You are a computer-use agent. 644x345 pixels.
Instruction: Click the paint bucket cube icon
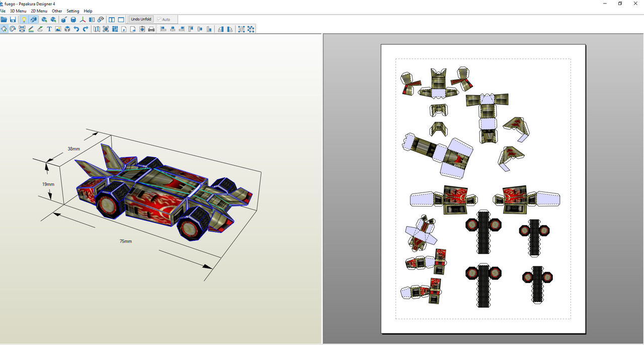(64, 20)
